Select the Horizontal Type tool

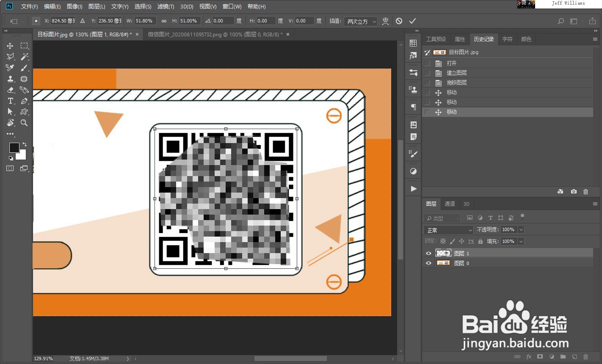[10, 101]
